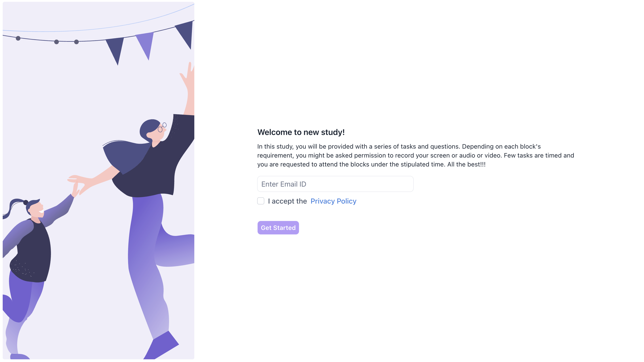Click the "I accept the" label
The image size is (644, 362).
(x=287, y=201)
